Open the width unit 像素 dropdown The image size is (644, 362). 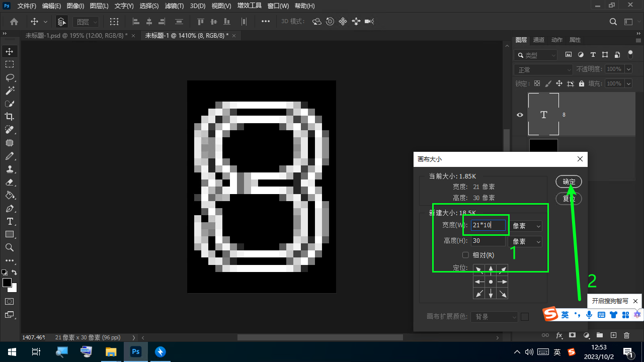526,226
